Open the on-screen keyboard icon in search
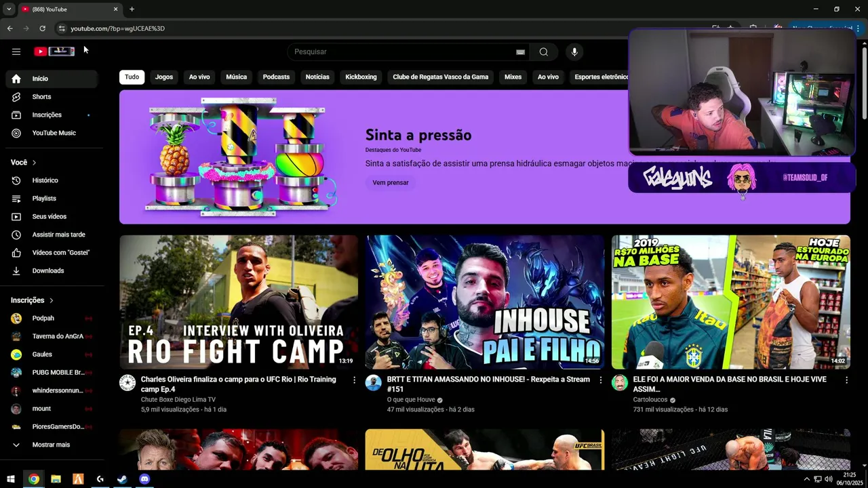The width and height of the screenshot is (868, 488). 520,52
